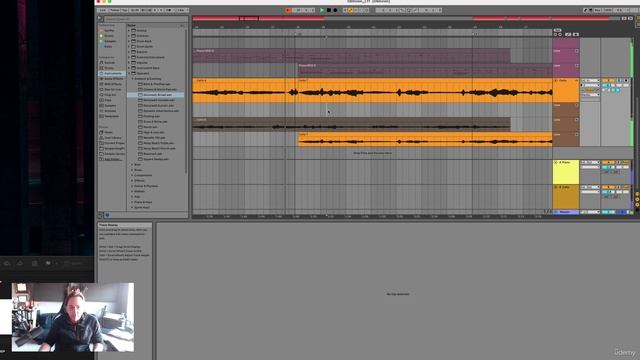Click the browser search field

tap(146, 19)
